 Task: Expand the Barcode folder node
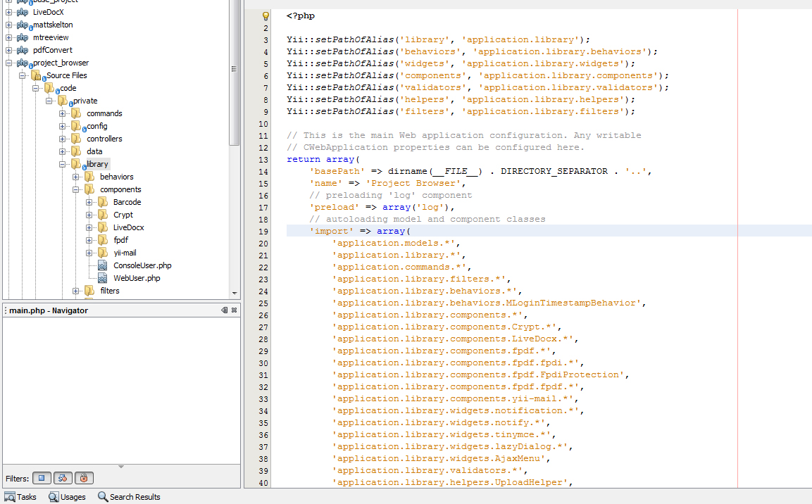coord(89,202)
